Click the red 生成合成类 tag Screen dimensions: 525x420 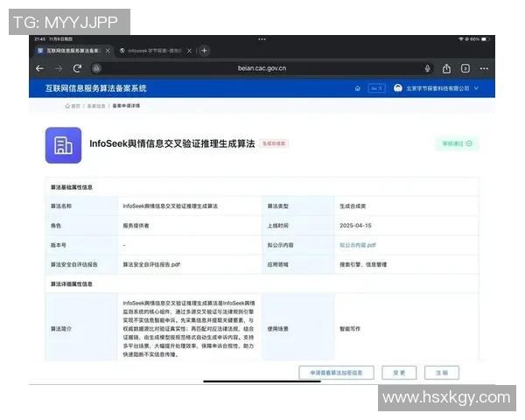274,143
